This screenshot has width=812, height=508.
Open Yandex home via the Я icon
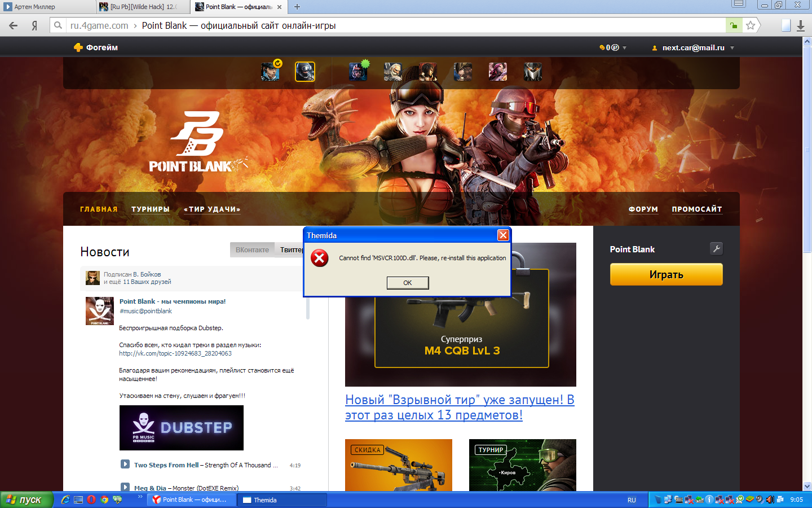click(x=34, y=25)
